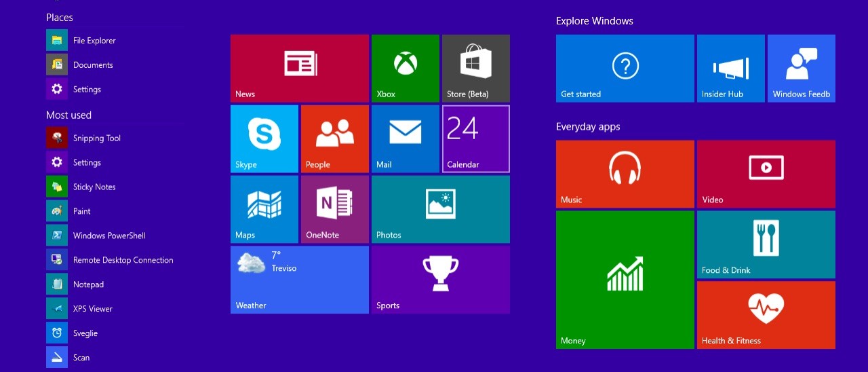This screenshot has height=372, width=868.
Task: Launch the Money tile
Action: click(x=625, y=280)
